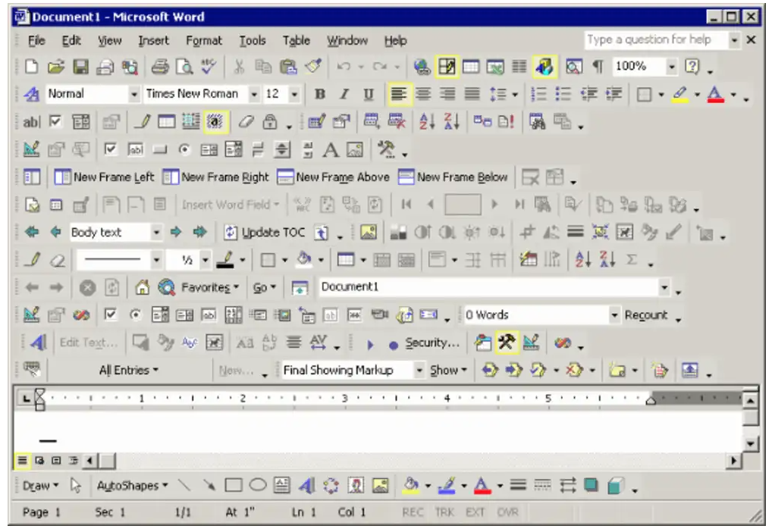Screen dimensions: 772x532
Task: Click the Print Preview icon
Action: click(184, 67)
